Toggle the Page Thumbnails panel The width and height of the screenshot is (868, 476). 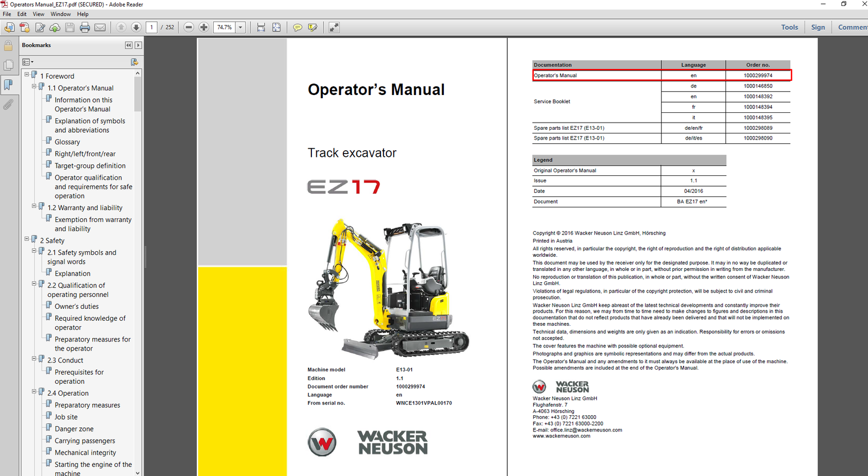pyautogui.click(x=8, y=65)
